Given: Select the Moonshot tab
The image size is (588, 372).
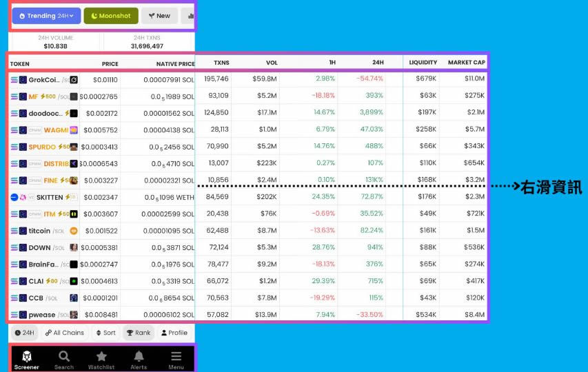Looking at the screenshot, I should [x=111, y=16].
